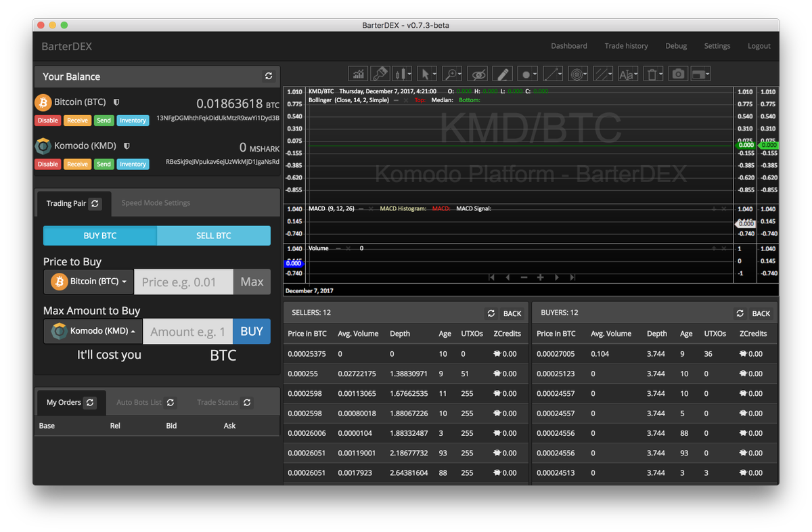The width and height of the screenshot is (812, 532).
Task: Click the blue BUY button
Action: (x=252, y=331)
